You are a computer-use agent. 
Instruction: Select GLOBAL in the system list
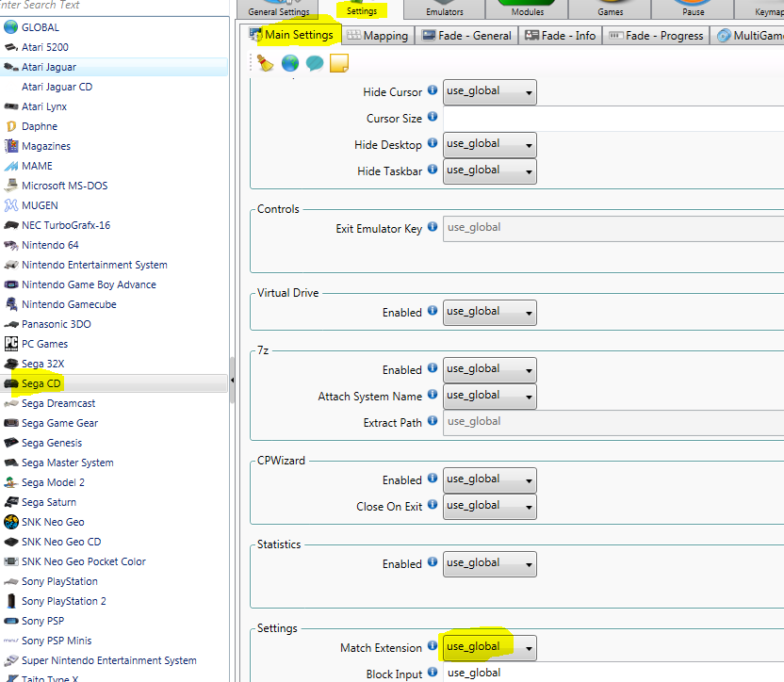[x=40, y=27]
